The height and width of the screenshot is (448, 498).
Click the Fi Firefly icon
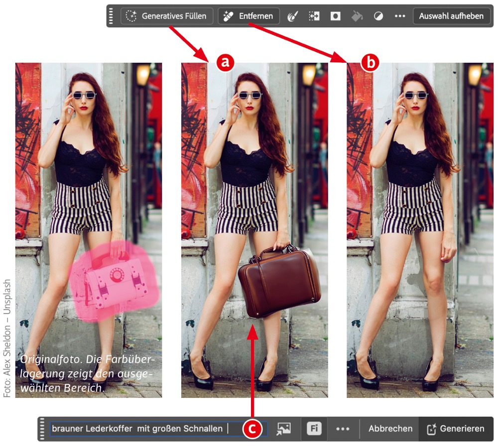[314, 429]
